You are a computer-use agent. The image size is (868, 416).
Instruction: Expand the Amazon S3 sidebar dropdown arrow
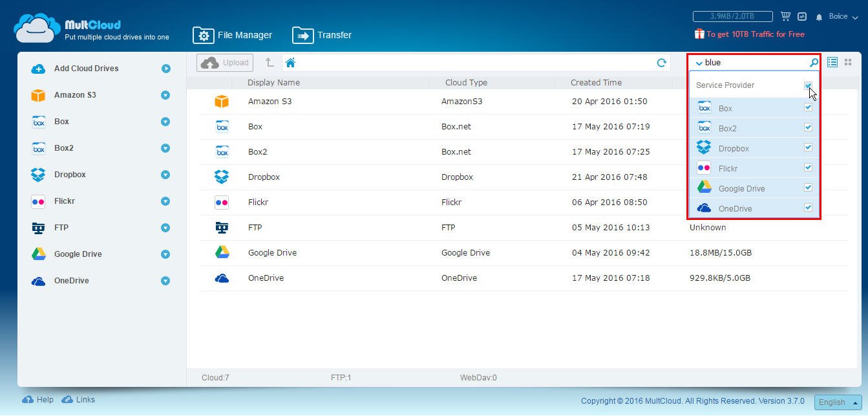pos(165,95)
